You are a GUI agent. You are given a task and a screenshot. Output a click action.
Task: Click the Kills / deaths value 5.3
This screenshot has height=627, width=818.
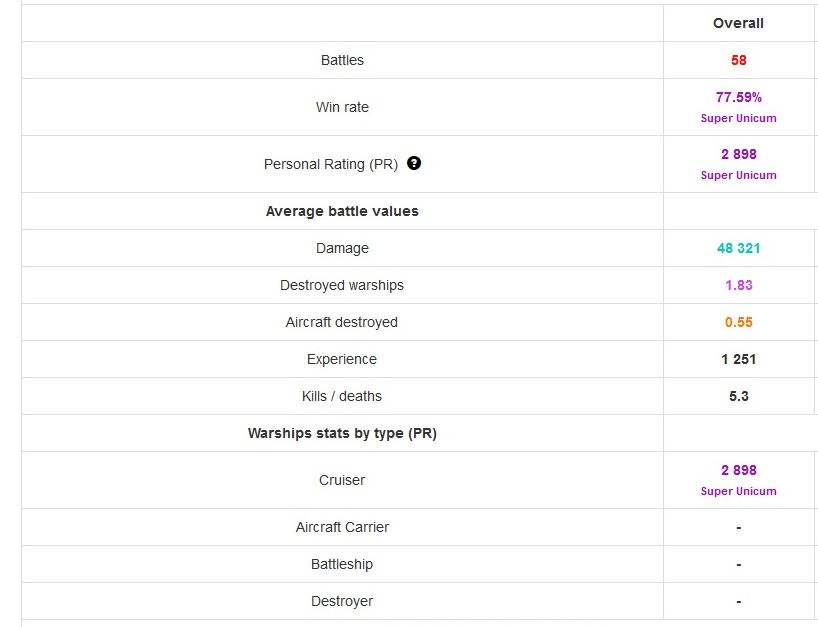[738, 396]
